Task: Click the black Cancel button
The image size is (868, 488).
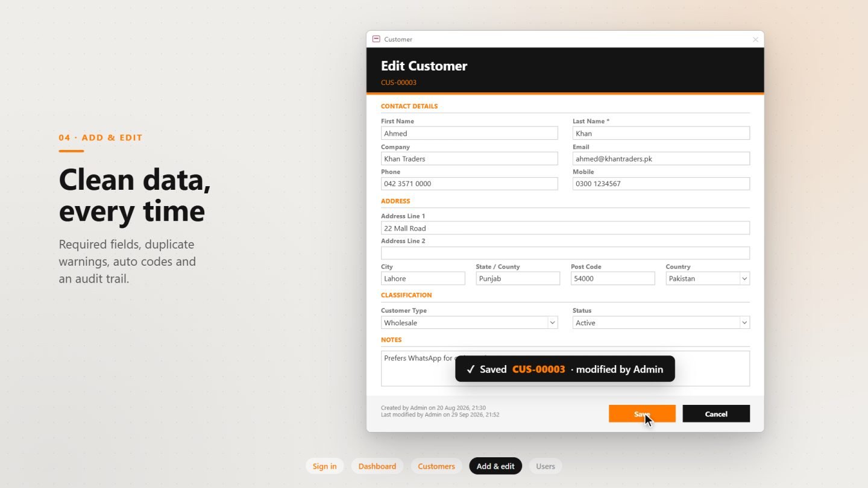Action: pyautogui.click(x=716, y=414)
